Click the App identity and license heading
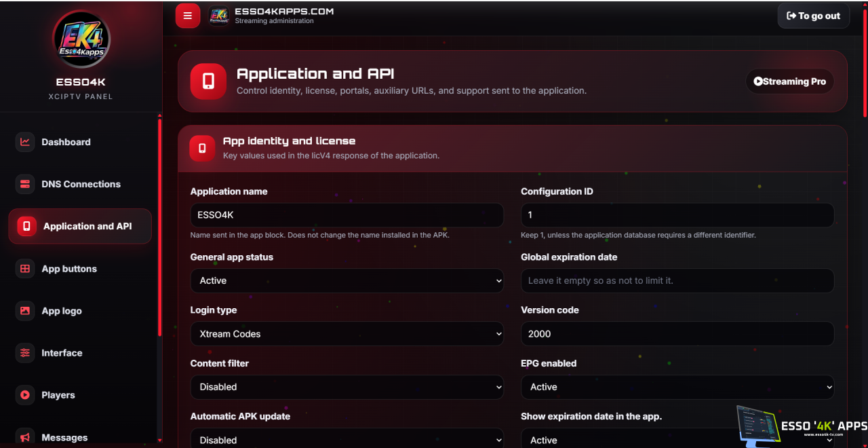The height and width of the screenshot is (448, 868). (x=289, y=141)
